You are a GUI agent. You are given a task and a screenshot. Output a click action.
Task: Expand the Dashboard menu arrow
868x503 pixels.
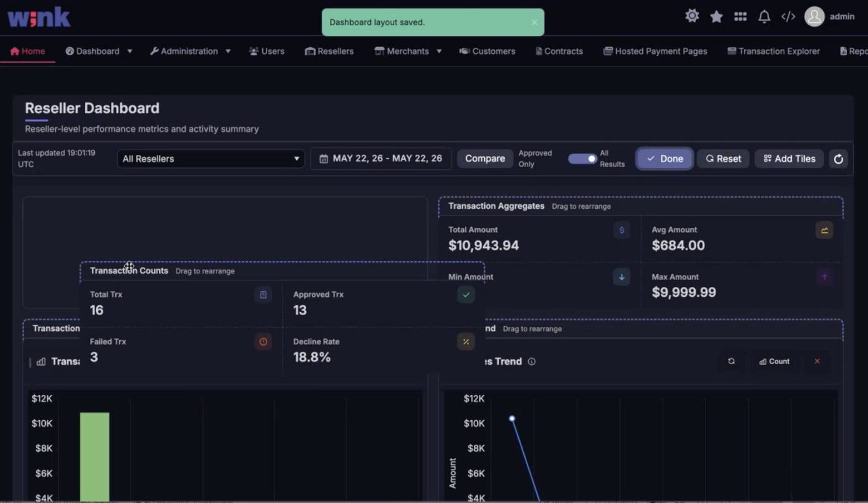[x=130, y=51]
